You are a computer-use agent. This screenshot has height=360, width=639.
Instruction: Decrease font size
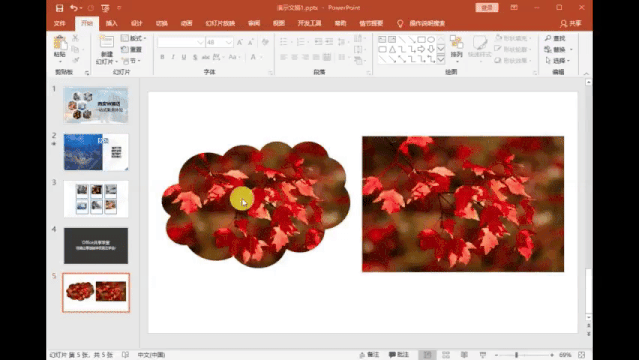coord(251,42)
